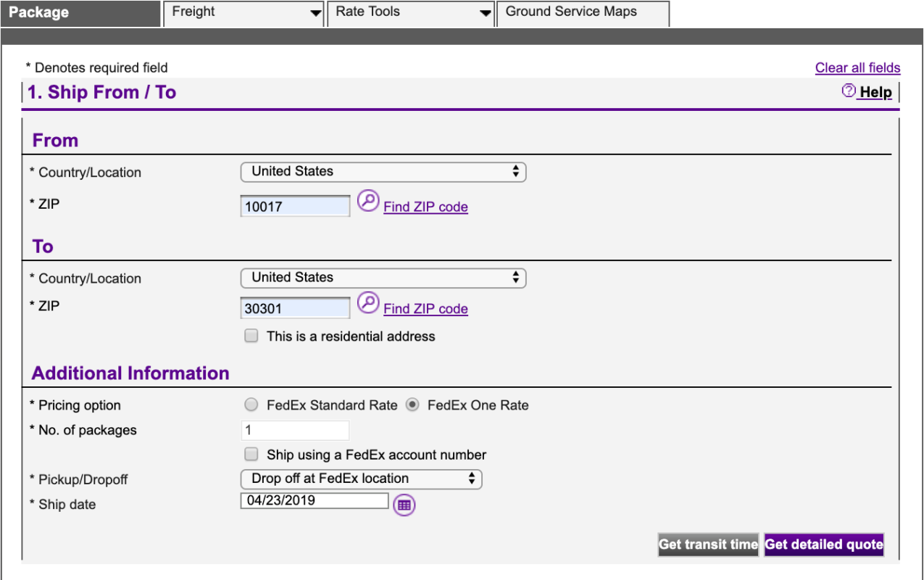Screen dimensions: 924x580
Task: Check the residential address checkbox
Action: coord(251,335)
